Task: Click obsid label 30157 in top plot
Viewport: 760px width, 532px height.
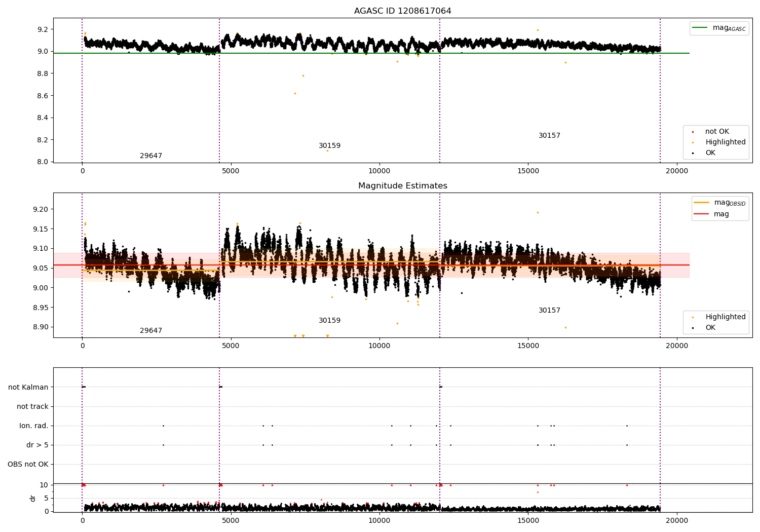Action: click(549, 136)
